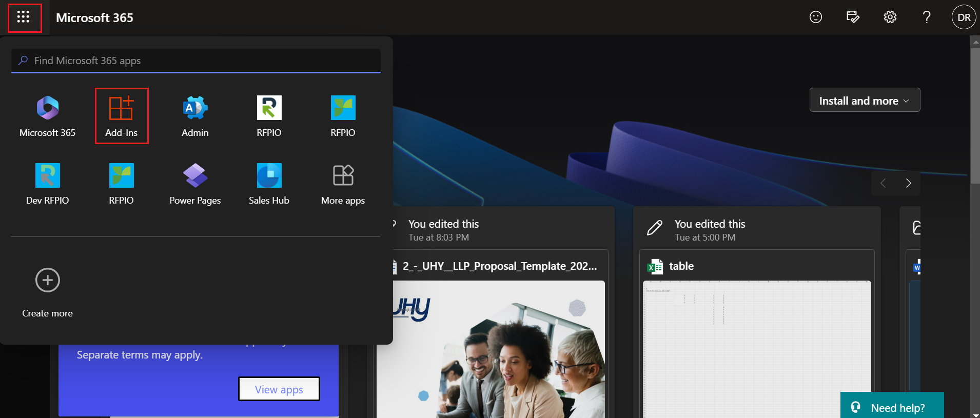Viewport: 980px width, 418px height.
Task: Expand Install and more dropdown
Action: 865,100
